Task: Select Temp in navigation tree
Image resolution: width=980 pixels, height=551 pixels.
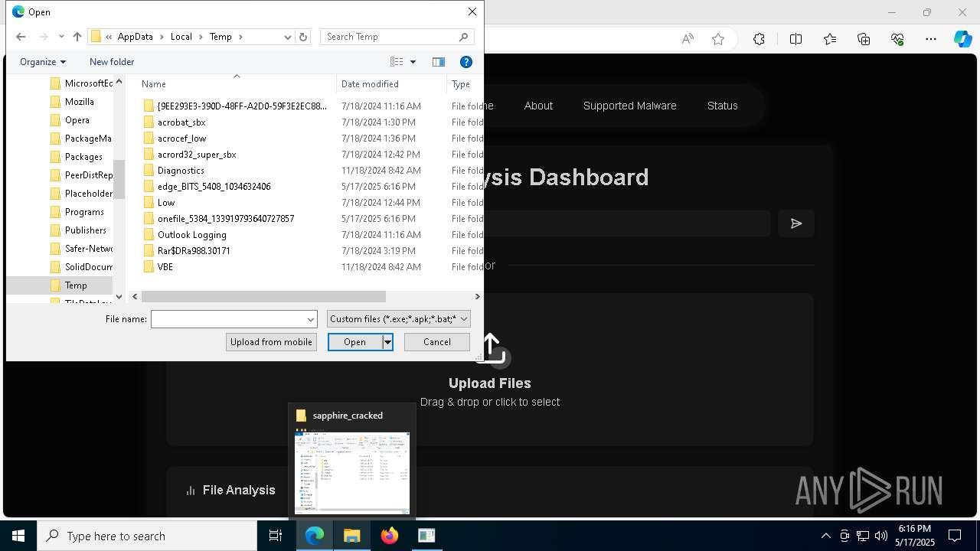Action: tap(76, 285)
